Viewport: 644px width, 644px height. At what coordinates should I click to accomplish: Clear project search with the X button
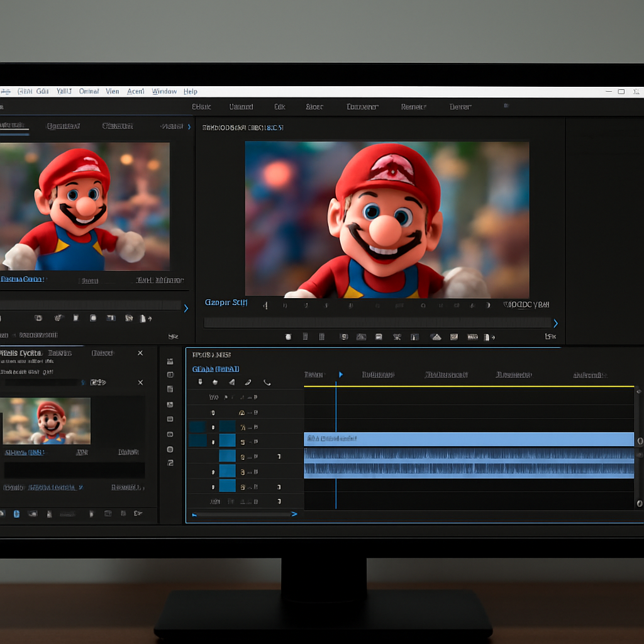pyautogui.click(x=140, y=382)
